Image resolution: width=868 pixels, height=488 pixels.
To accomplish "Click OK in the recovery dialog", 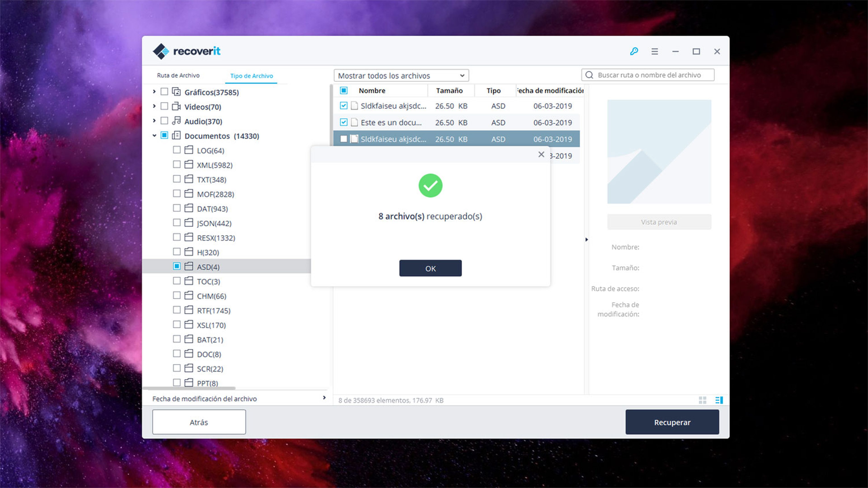I will coord(430,268).
